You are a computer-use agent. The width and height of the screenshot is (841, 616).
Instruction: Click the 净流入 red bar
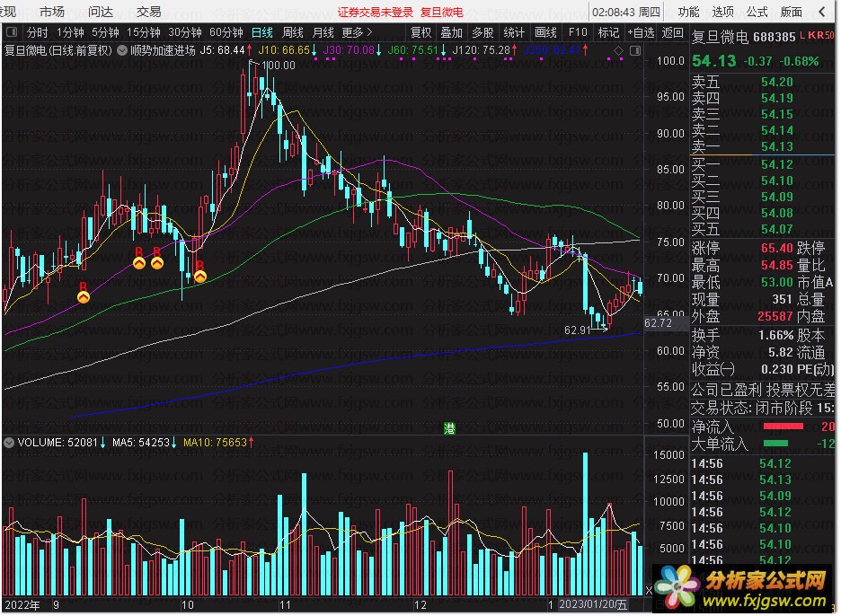click(x=783, y=427)
